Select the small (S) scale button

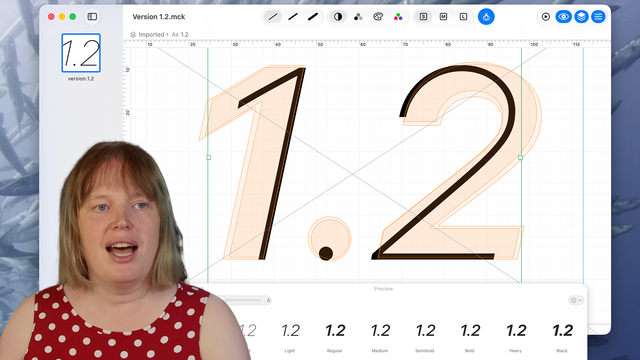point(423,17)
